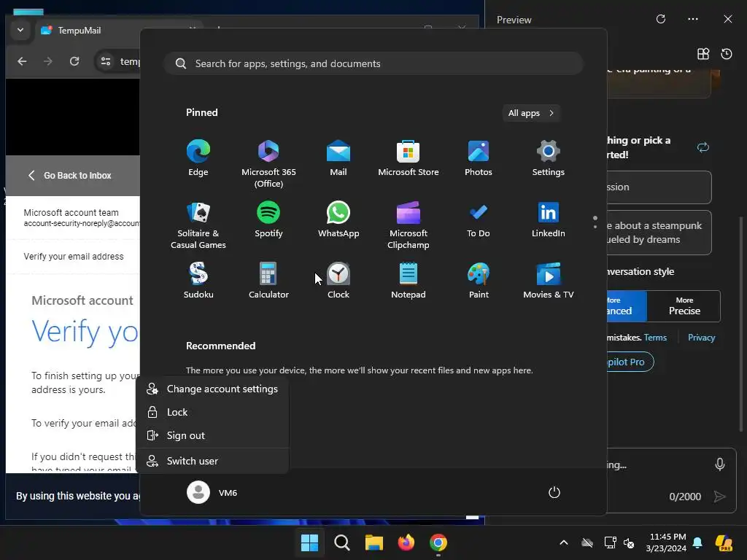Open Chrome tab search dropdown arrow
Image resolution: width=747 pixels, height=560 pixels.
[20, 30]
